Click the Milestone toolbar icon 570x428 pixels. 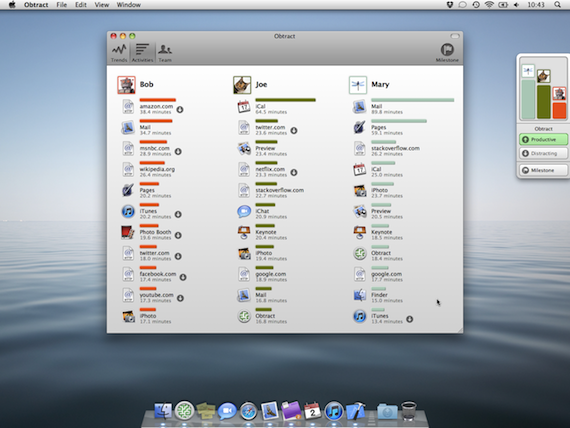point(447,53)
